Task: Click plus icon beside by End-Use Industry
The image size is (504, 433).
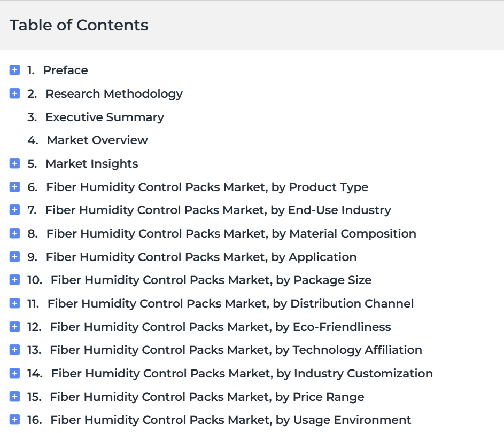Action: click(14, 210)
